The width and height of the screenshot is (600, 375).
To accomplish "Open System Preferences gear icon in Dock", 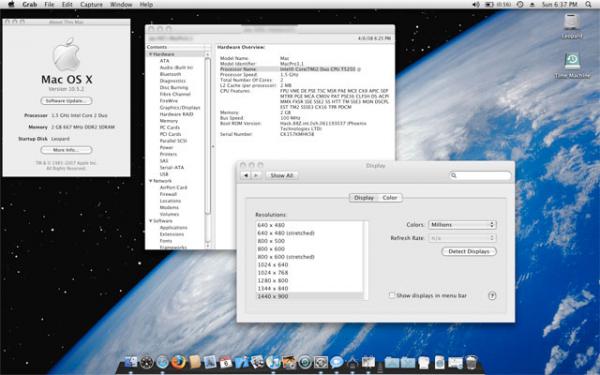I will tap(321, 362).
